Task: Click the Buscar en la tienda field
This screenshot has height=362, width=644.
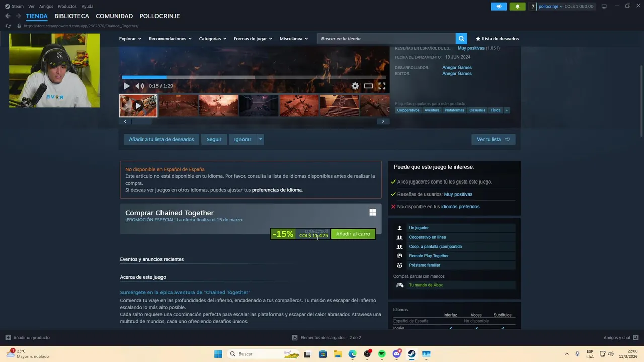Action: coord(386,39)
